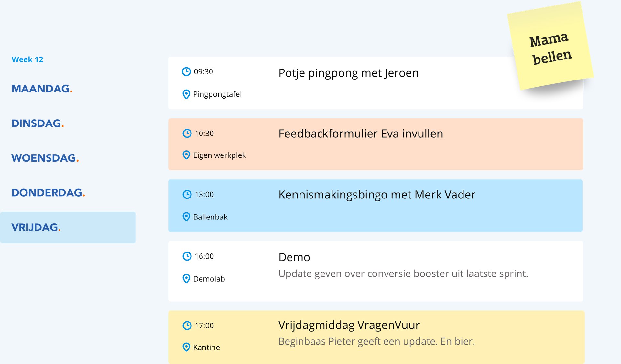Image resolution: width=621 pixels, height=364 pixels.
Task: Open the Feedbackformulier Eva invullen event
Action: point(361,134)
